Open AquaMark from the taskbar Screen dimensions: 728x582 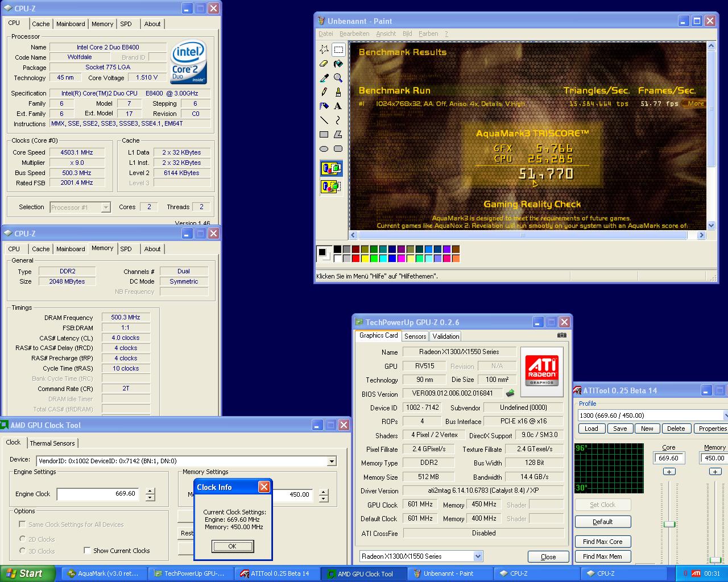[103, 573]
